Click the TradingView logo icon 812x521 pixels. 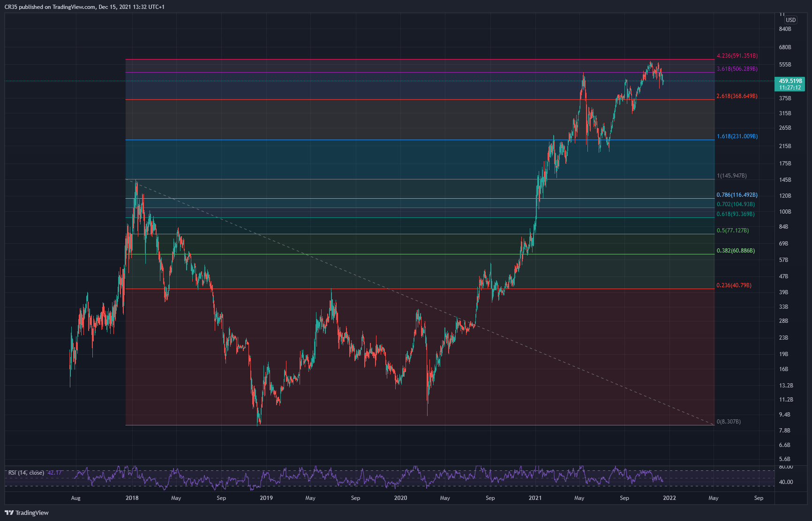click(9, 513)
